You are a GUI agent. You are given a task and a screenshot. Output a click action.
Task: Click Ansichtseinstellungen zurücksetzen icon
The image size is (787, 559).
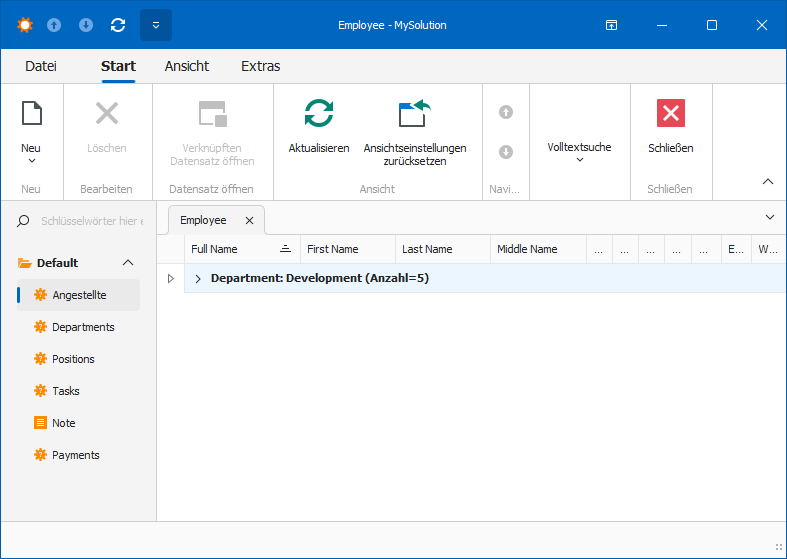(x=415, y=113)
